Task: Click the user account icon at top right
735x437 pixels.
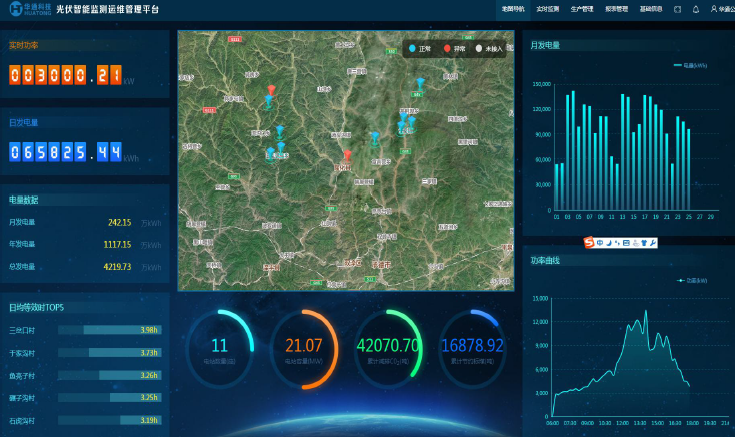Action: 714,8
